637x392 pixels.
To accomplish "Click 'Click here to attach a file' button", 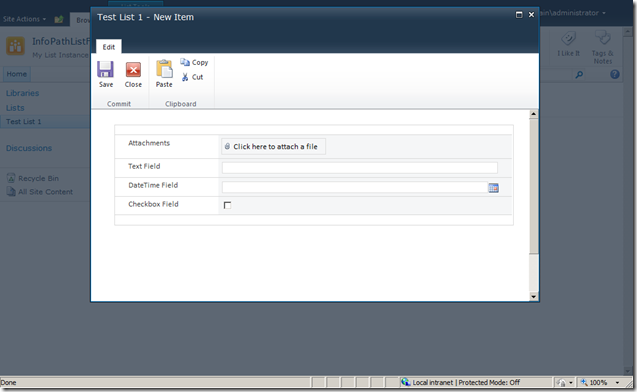I will tap(273, 147).
